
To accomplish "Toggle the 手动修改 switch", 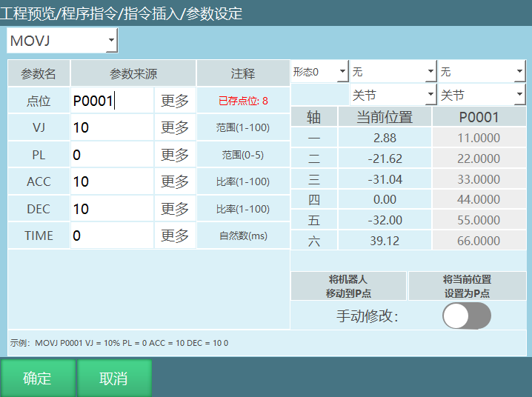I will tap(466, 316).
